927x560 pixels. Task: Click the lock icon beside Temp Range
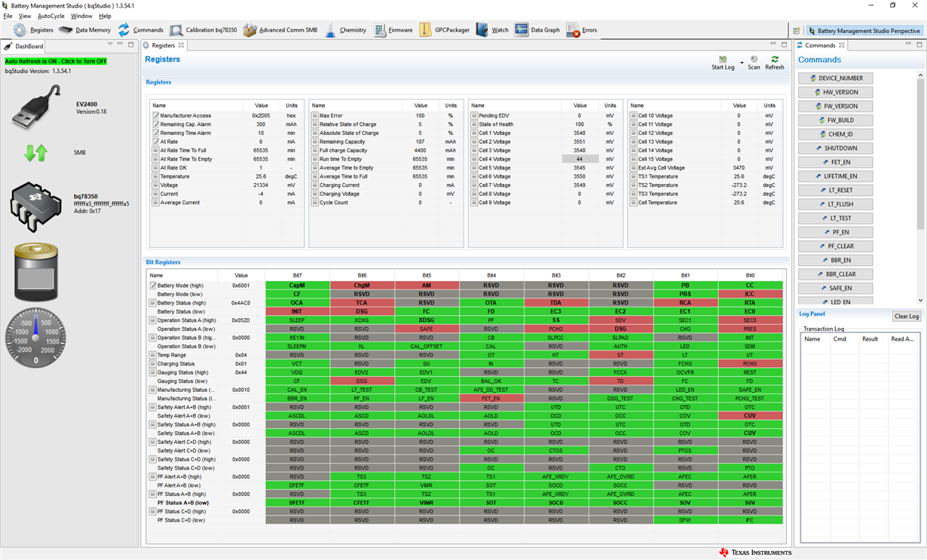153,355
